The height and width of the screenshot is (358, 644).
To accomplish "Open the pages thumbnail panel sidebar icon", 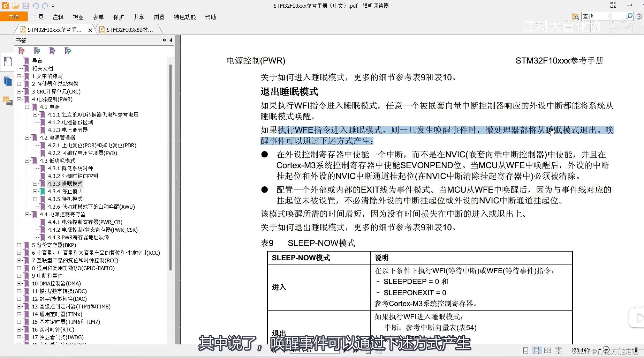I will (7, 81).
